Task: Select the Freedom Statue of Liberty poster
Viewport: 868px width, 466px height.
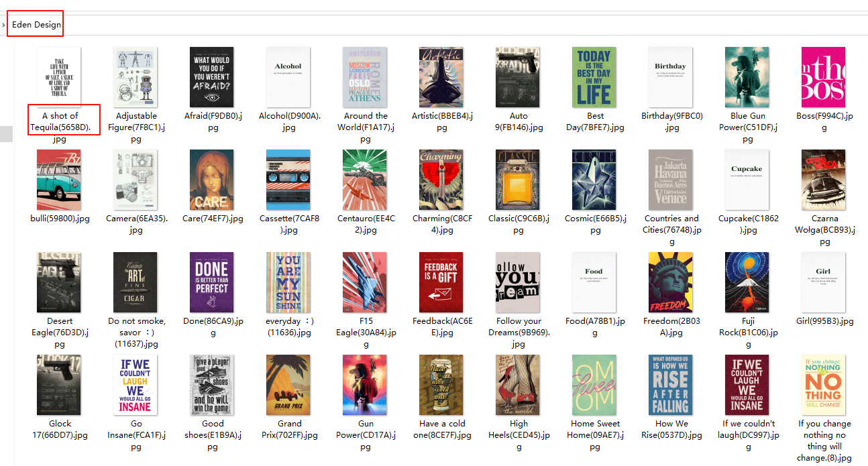Action: tap(671, 282)
